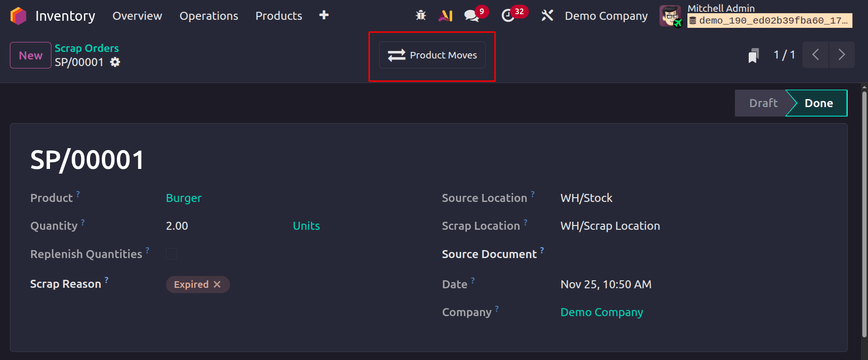
Task: Create a New scrap order
Action: tap(31, 55)
